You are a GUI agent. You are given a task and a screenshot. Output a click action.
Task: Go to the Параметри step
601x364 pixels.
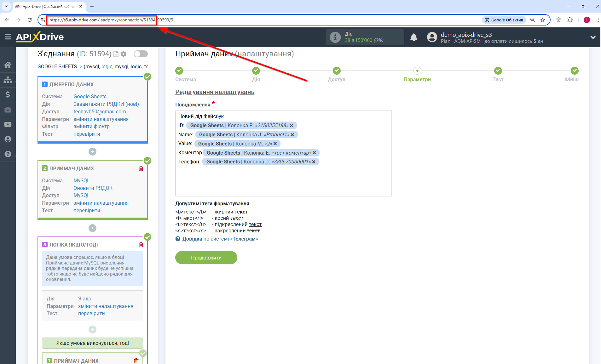[417, 71]
